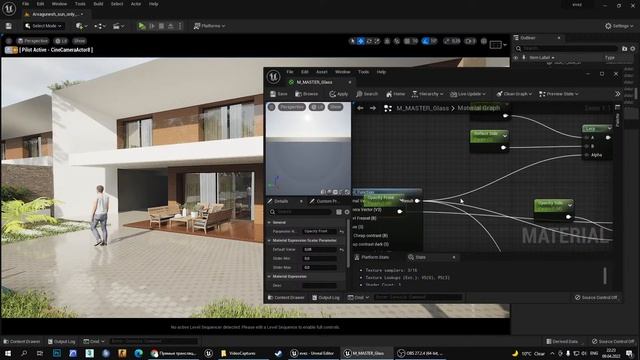Open the Clean Graph dropdown
This screenshot has width=640, height=360.
pos(514,94)
